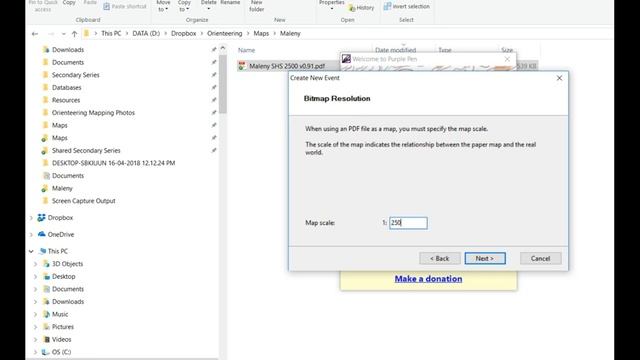The image size is (640, 360).
Task: Click the navigation pane scrollbar
Action: (223, 84)
